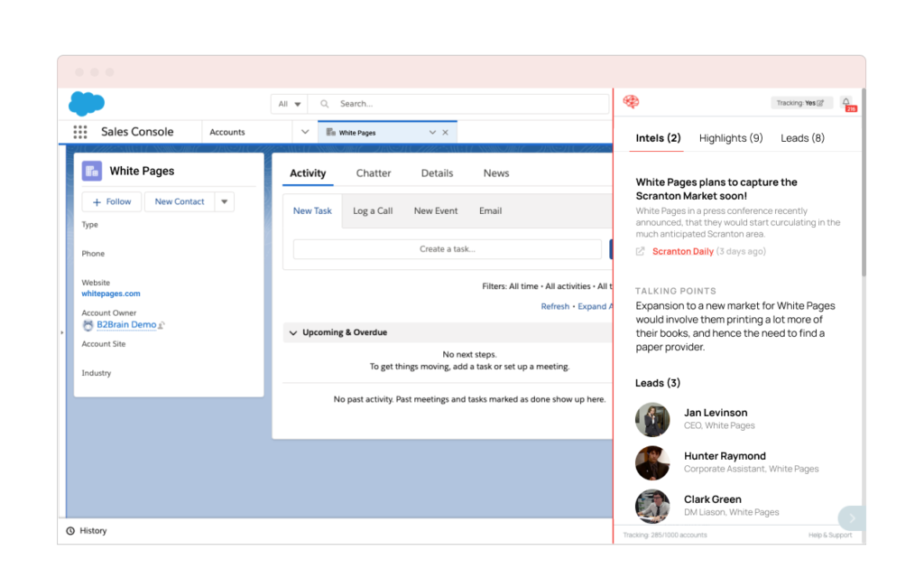Click the Refresh link
Image resolution: width=924 pixels, height=578 pixels.
(x=555, y=307)
